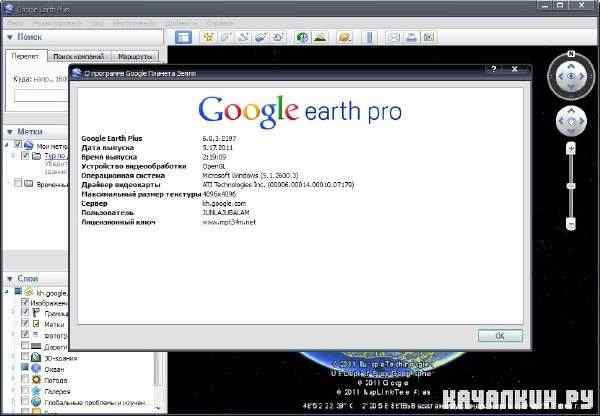Switch to the Перелет search tab
The width and height of the screenshot is (600, 416).
[26, 56]
